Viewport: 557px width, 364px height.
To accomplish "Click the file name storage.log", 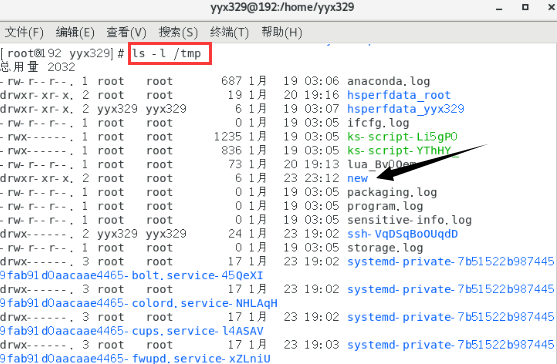I will [x=385, y=248].
